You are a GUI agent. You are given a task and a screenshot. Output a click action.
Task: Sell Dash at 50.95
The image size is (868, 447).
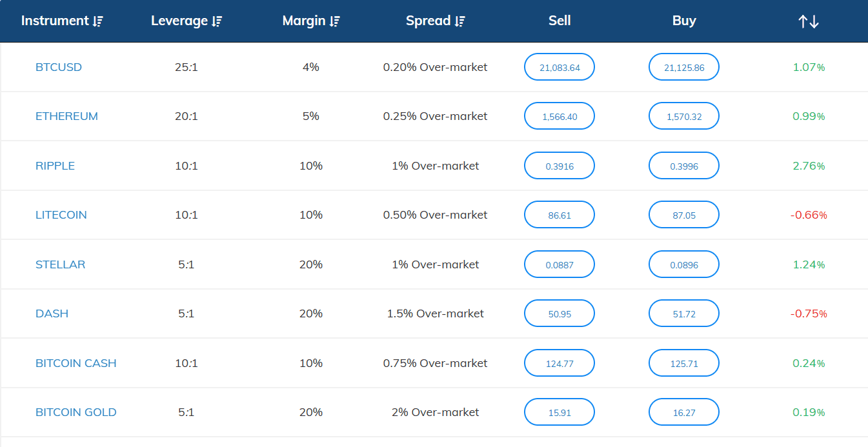[560, 313]
